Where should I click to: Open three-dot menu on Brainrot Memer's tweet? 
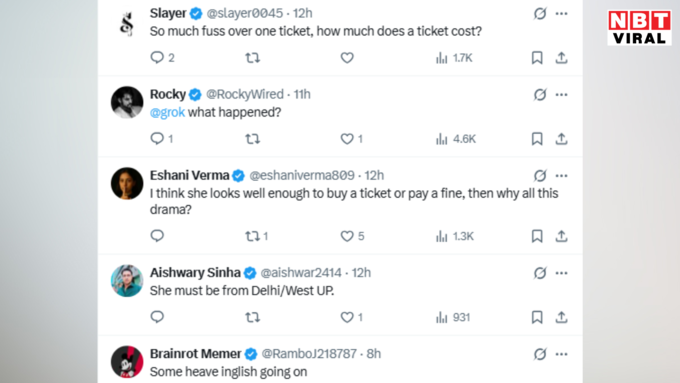[x=562, y=354]
